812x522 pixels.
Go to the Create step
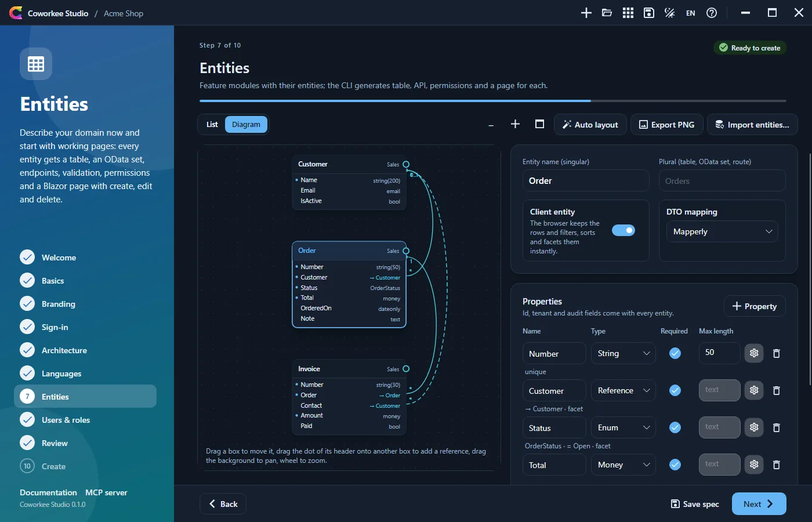click(x=85, y=466)
